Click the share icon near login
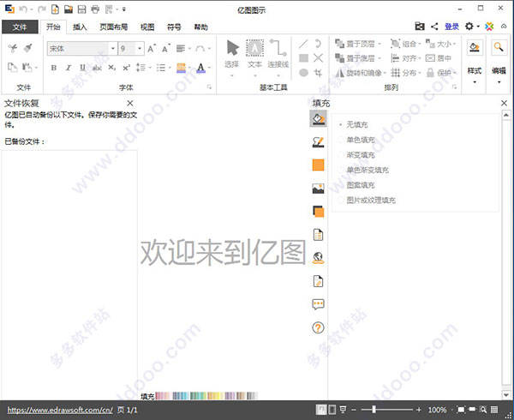Viewport: 514px width, 420px height. pos(434,27)
